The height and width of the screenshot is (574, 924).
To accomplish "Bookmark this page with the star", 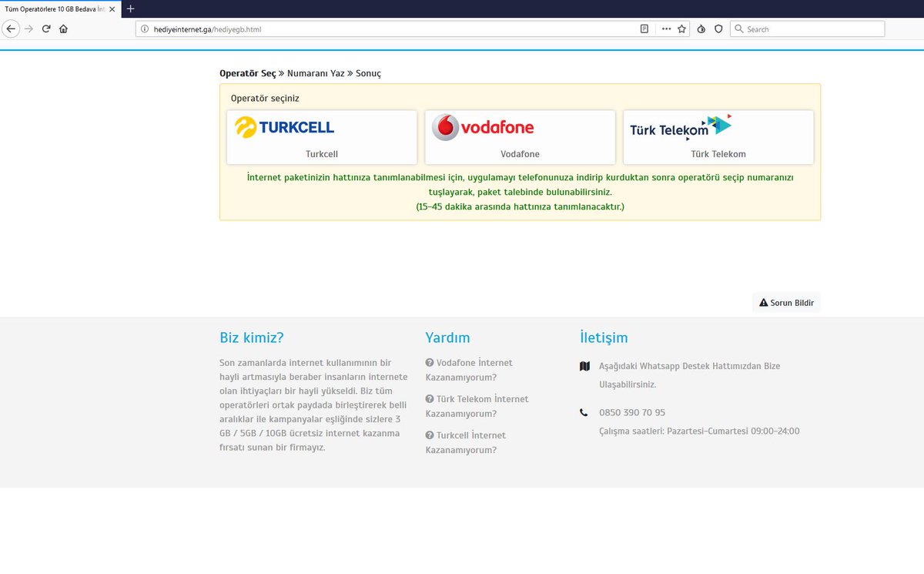I will [681, 29].
